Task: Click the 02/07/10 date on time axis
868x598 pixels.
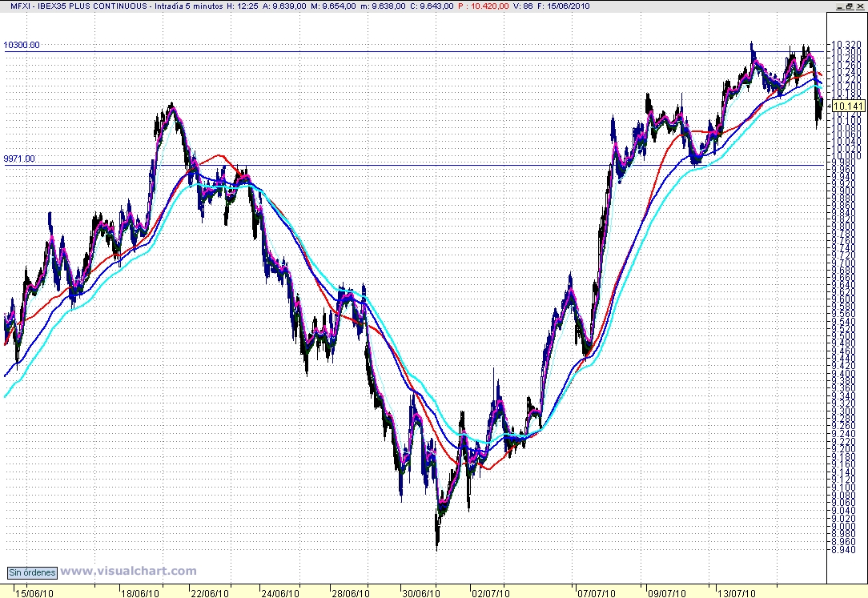Action: 490,593
